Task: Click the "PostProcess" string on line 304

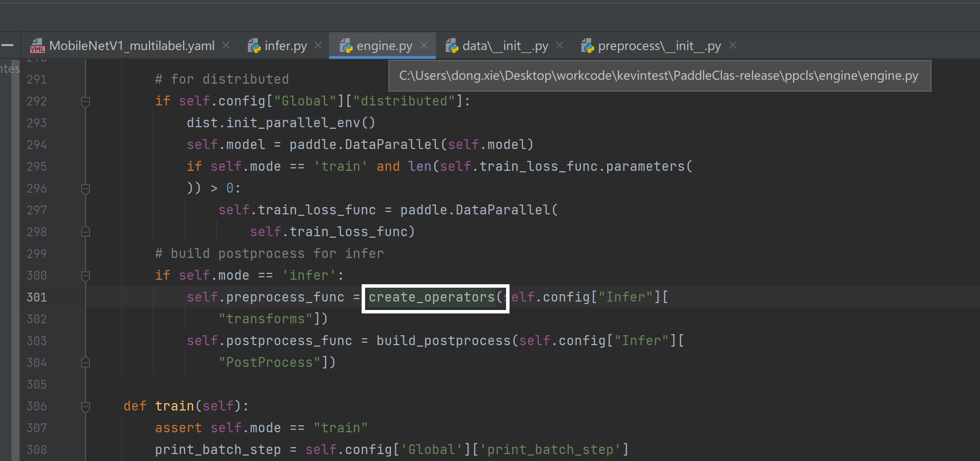Action: point(270,362)
